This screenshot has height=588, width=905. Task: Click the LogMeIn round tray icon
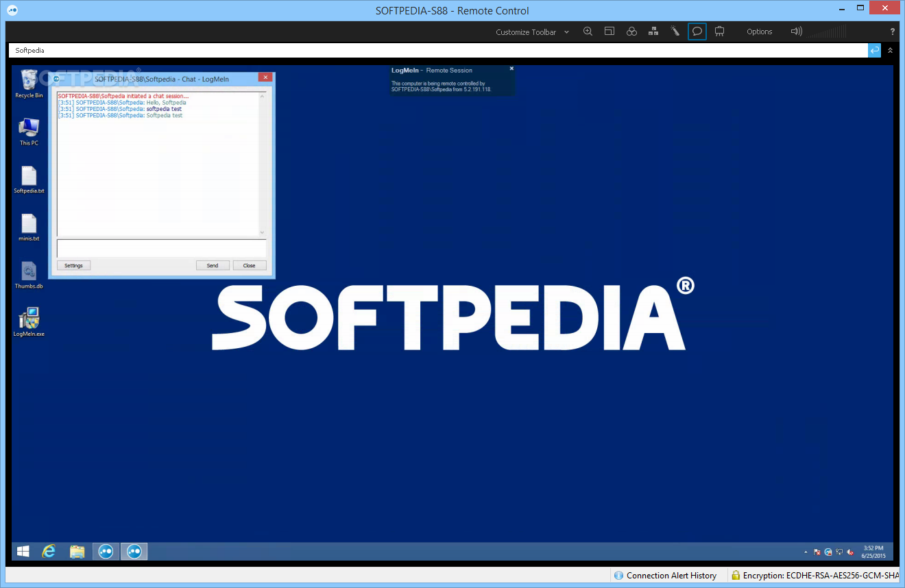828,552
